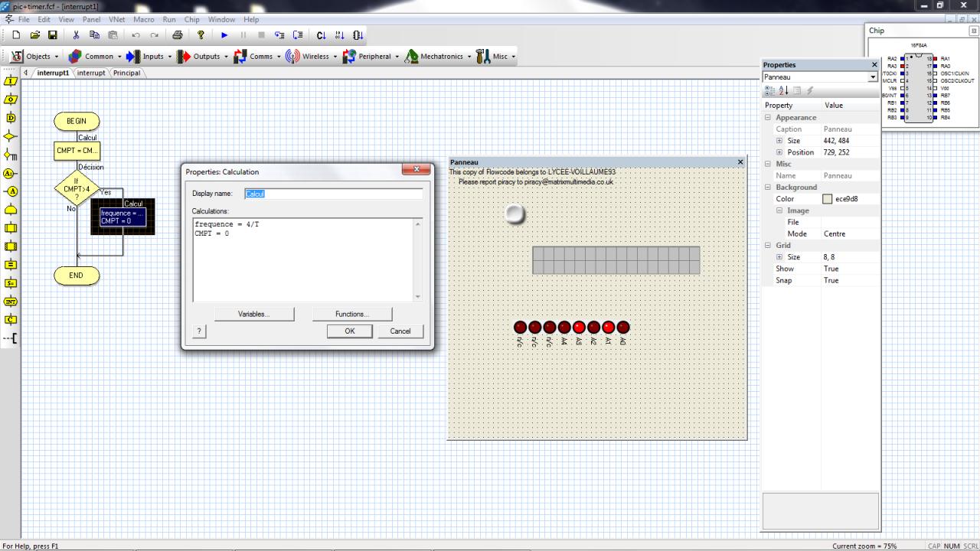Select the Delay icon in the left toolbox
Viewport: 980px width, 551px height.
point(11,118)
